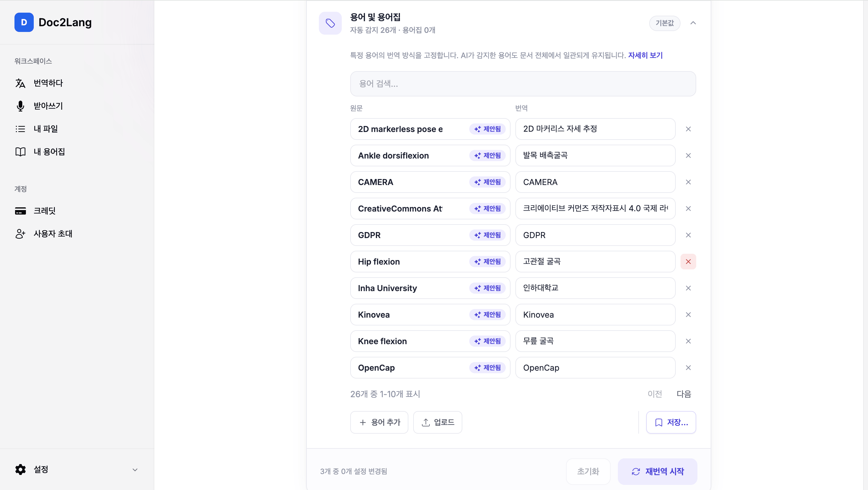Remove the CreativeCommons term row
868x490 pixels.
pyautogui.click(x=688, y=209)
